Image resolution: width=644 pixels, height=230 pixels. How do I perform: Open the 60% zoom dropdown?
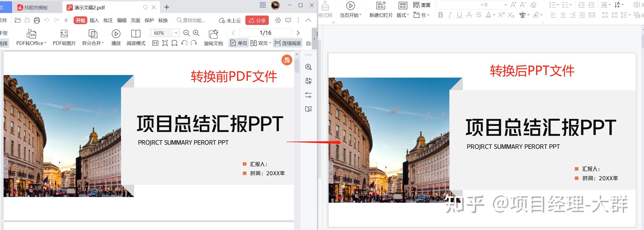click(x=176, y=33)
